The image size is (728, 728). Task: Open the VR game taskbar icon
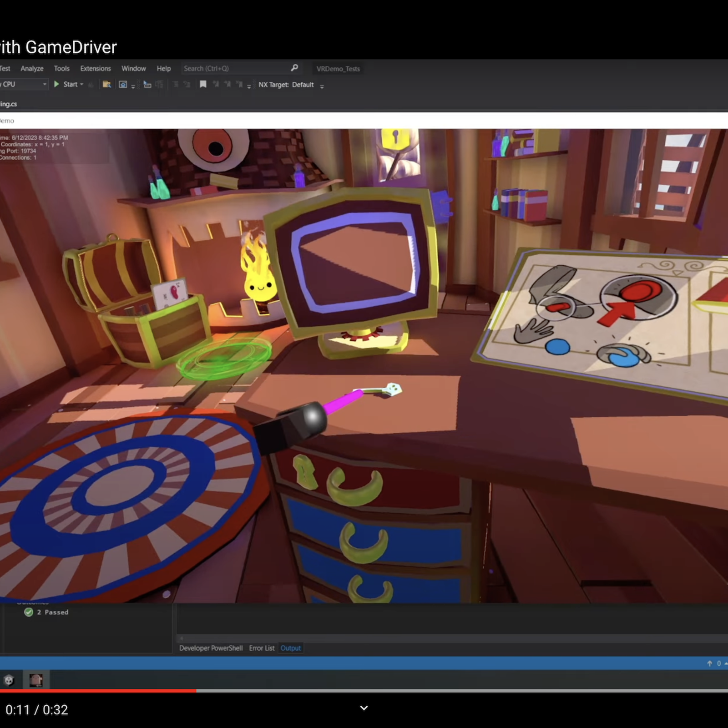[x=36, y=680]
